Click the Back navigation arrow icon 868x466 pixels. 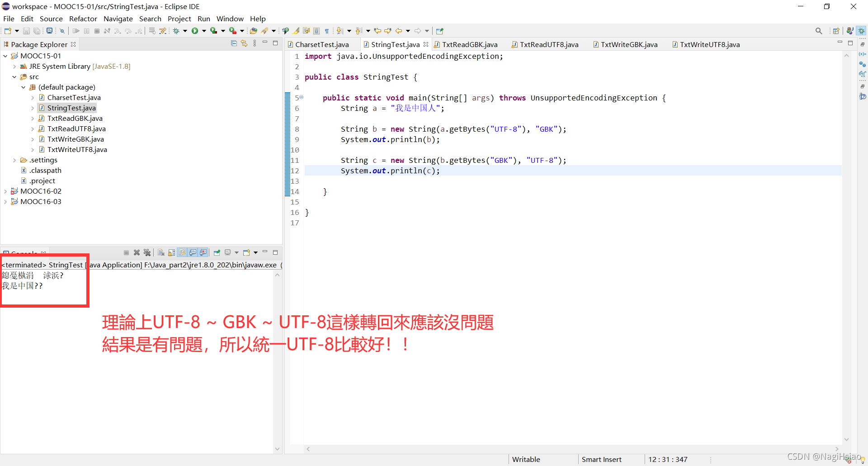click(399, 31)
